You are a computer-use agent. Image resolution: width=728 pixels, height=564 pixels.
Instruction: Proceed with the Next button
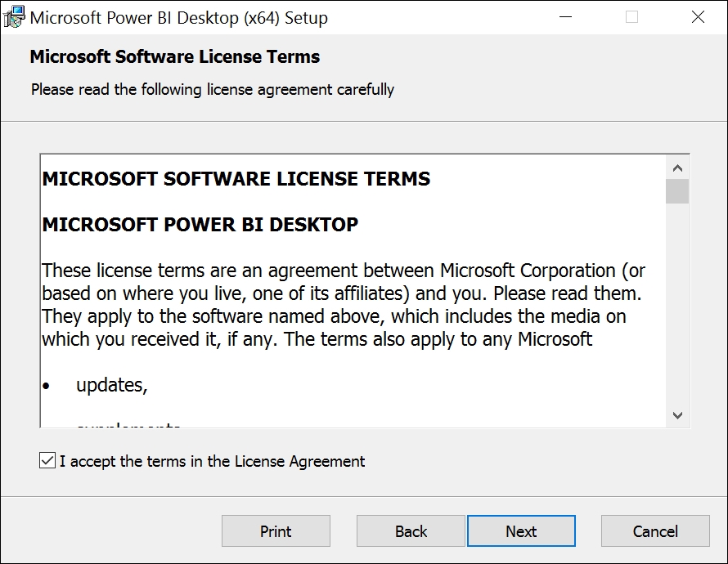[521, 531]
